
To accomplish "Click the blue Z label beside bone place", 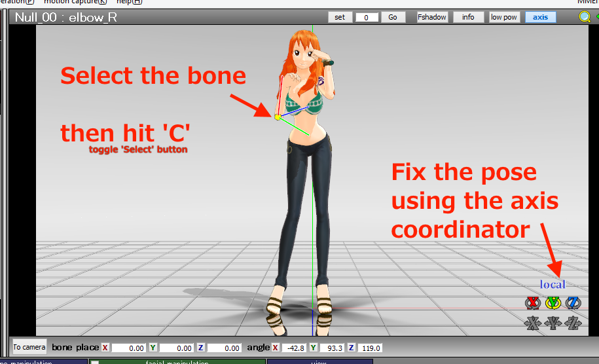I will (200, 348).
